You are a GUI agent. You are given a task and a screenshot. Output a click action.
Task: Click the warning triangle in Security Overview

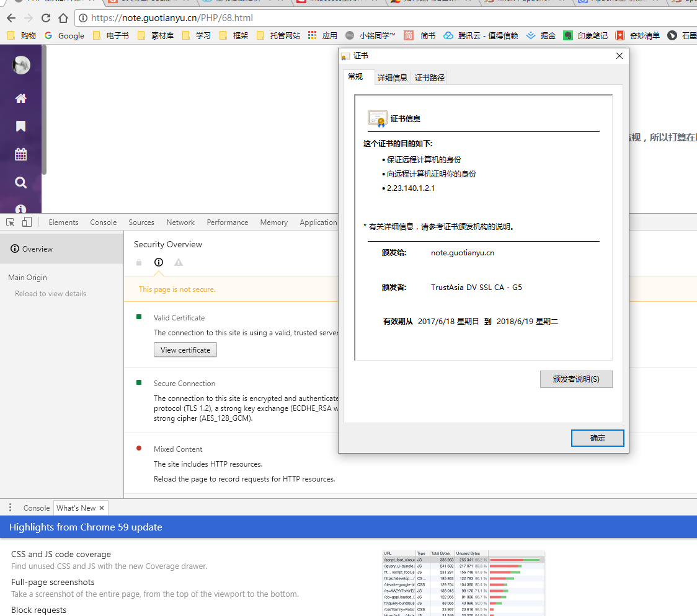(x=179, y=263)
